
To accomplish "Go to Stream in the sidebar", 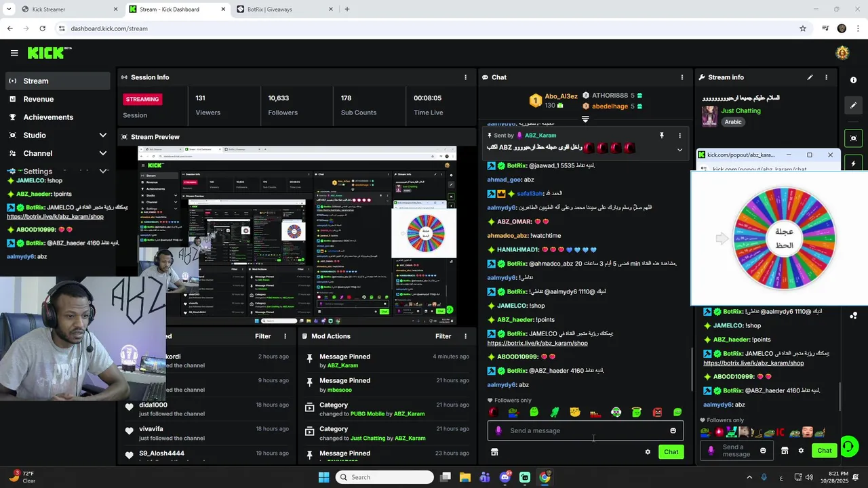I will pos(58,81).
